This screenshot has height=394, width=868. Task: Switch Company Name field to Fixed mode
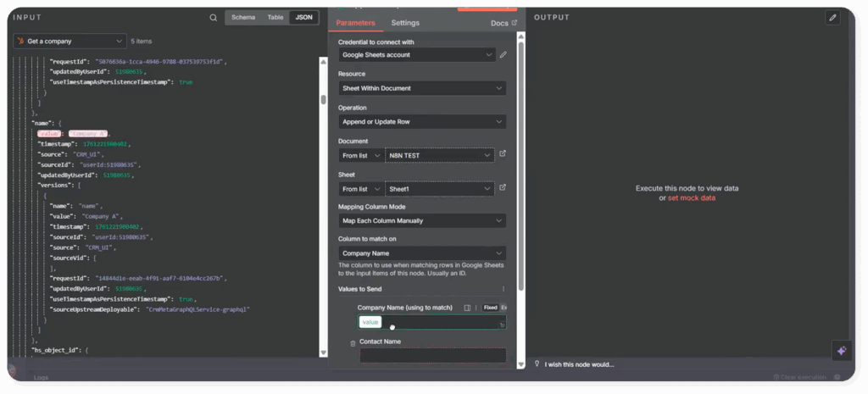[x=490, y=308]
